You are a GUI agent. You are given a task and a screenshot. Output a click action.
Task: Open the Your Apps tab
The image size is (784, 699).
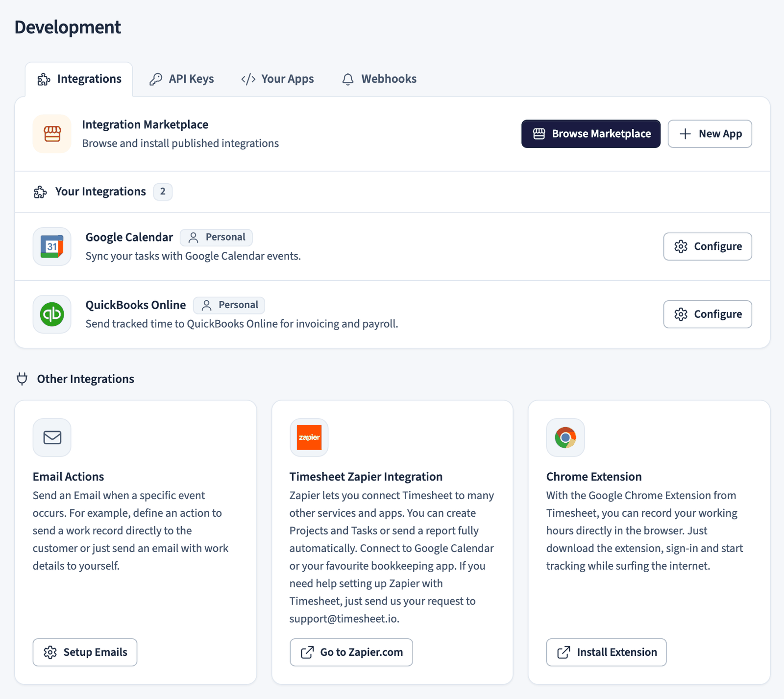(x=277, y=79)
